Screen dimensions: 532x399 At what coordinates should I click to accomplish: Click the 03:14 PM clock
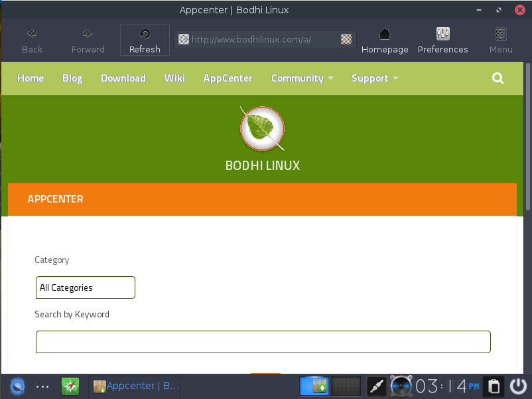[x=447, y=386]
